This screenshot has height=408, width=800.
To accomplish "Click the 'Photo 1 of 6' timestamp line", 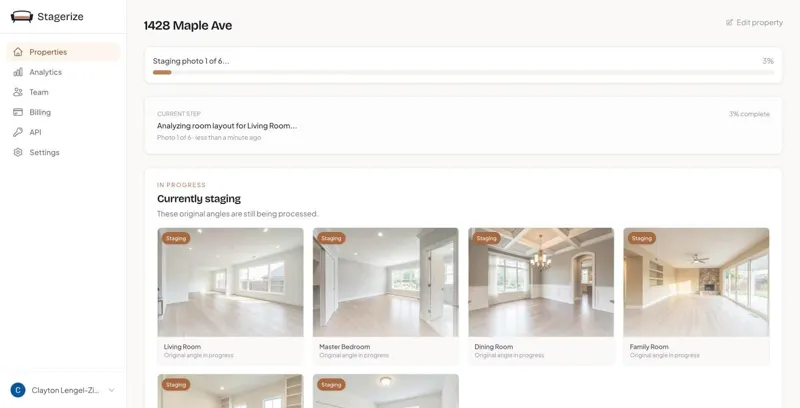I will pyautogui.click(x=209, y=138).
